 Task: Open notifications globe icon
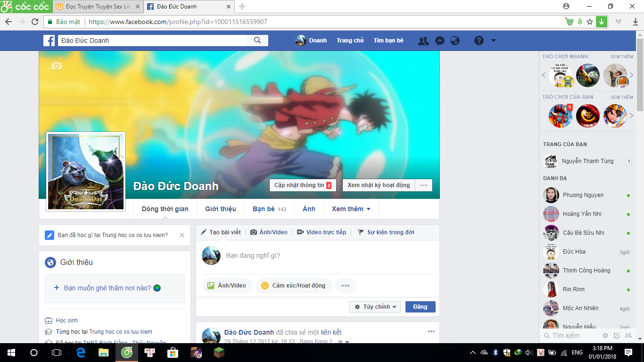[x=455, y=41]
